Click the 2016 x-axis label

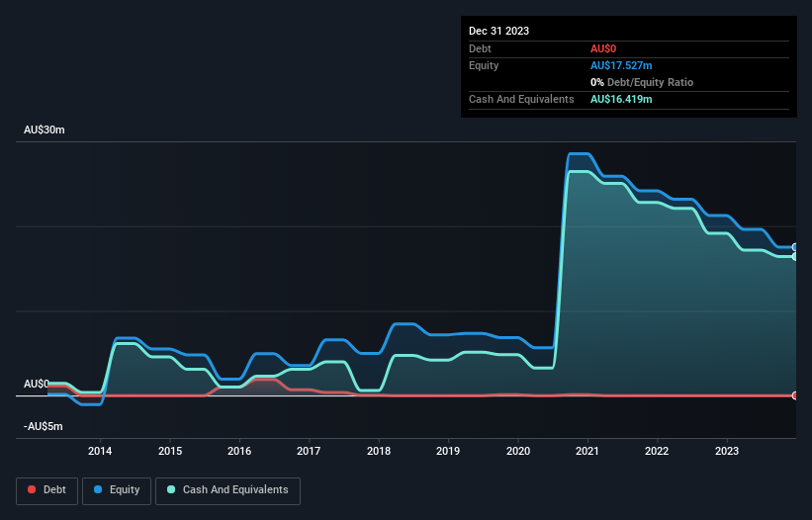point(239,451)
